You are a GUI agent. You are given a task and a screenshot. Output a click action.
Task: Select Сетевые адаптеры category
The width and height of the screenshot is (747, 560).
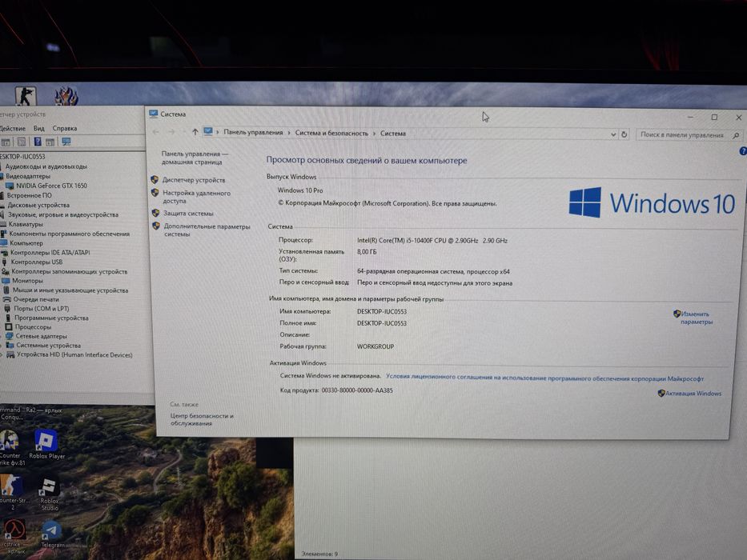pos(42,336)
